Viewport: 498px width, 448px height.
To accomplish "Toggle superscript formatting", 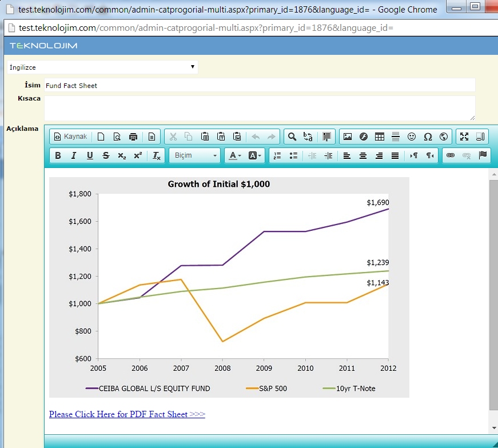I will point(138,155).
